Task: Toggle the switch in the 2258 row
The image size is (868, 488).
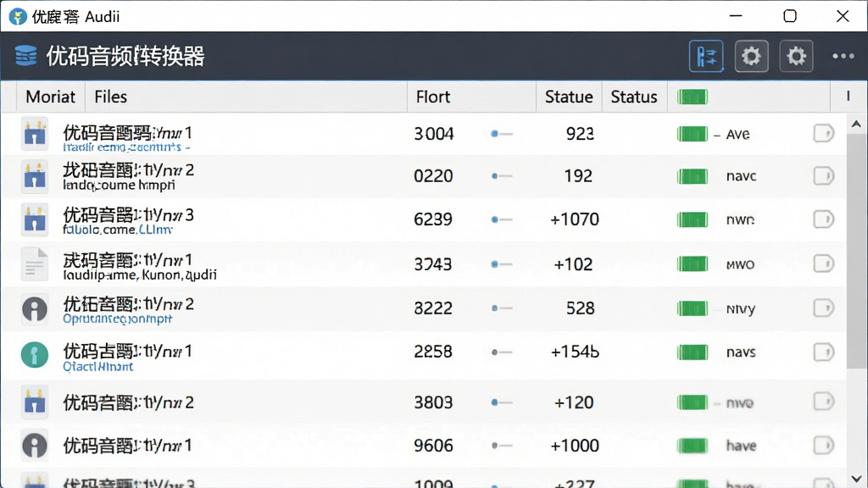Action: pos(824,352)
